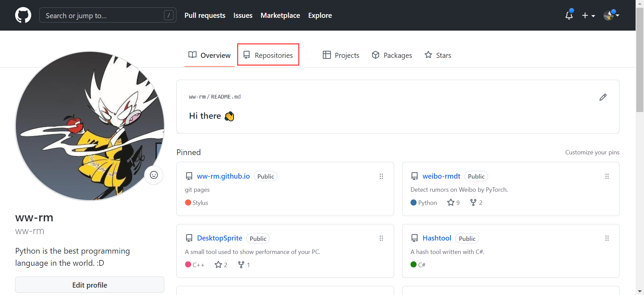Expand the plus create-new dropdown
The height and width of the screenshot is (295, 644).
pos(588,15)
